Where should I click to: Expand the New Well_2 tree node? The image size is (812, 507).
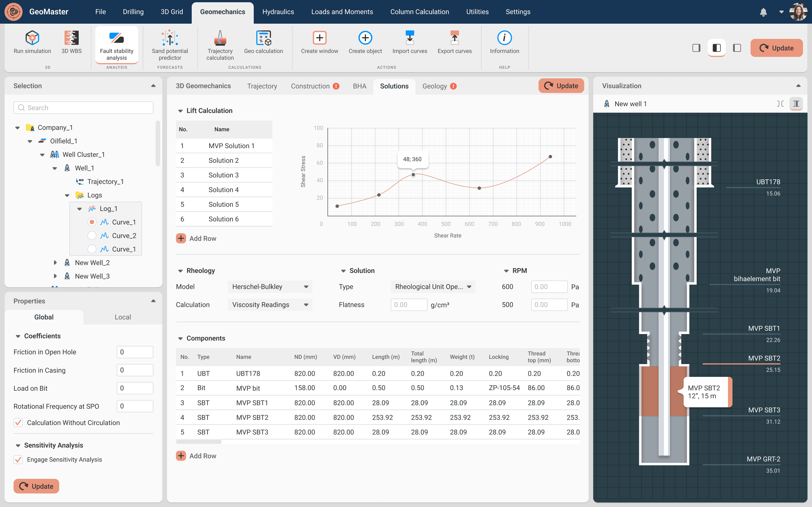55,263
